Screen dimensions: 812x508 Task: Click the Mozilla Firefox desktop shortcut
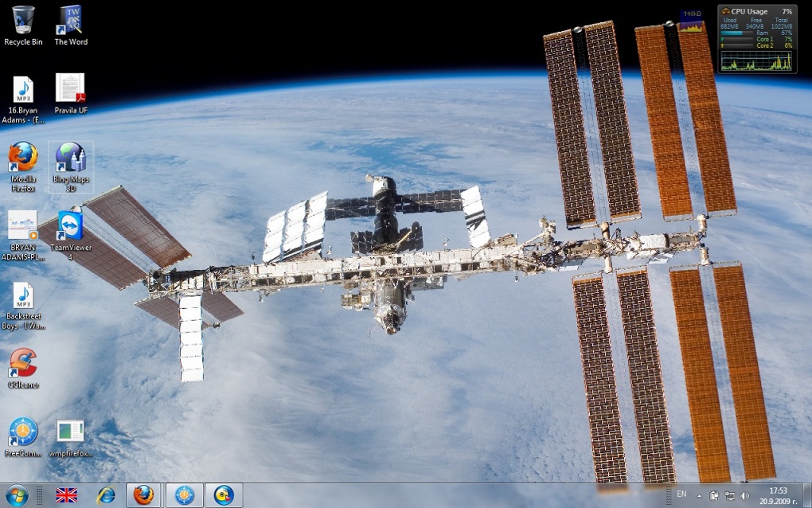pos(23,158)
